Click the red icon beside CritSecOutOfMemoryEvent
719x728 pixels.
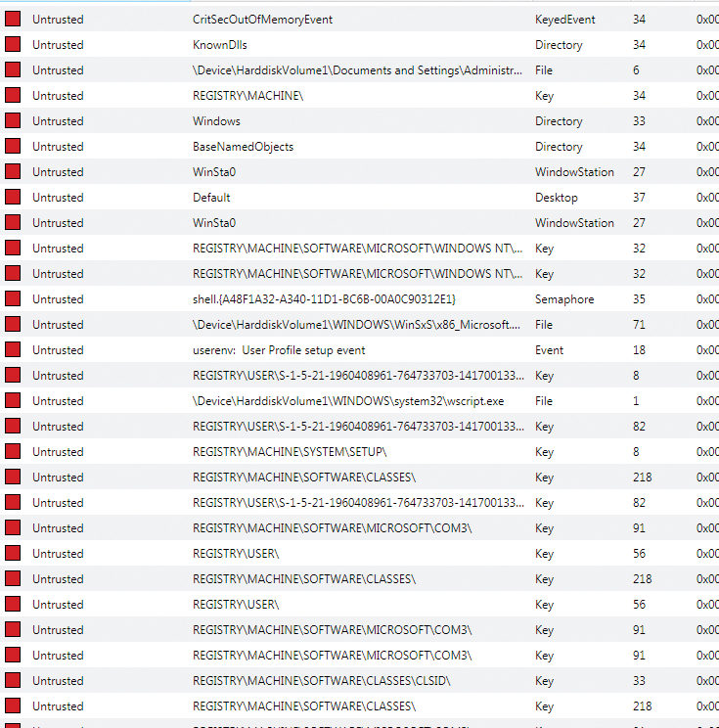(x=13, y=20)
